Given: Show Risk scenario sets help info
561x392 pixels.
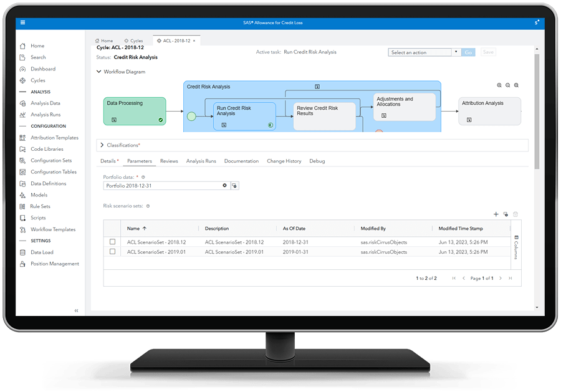Looking at the screenshot, I should coord(148,206).
